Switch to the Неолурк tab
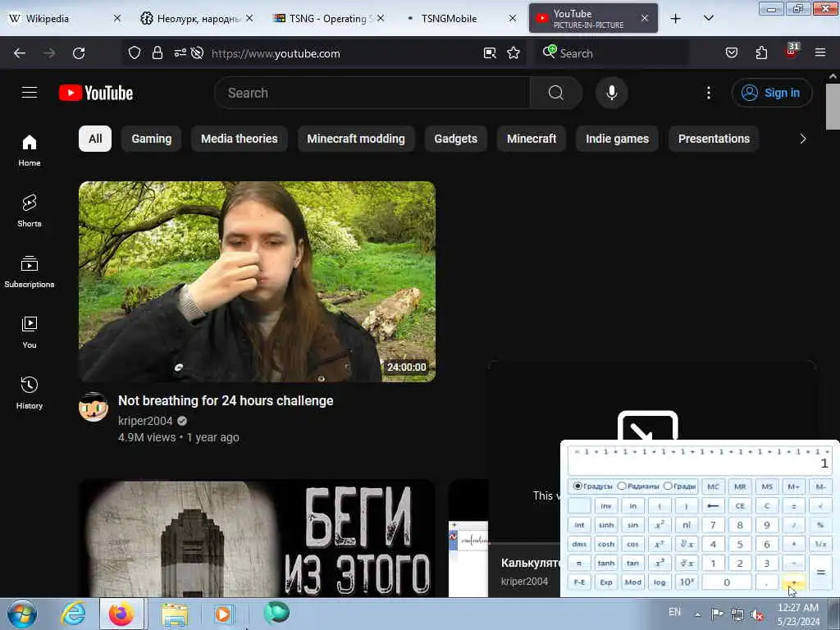This screenshot has width=840, height=630. tap(196, 19)
